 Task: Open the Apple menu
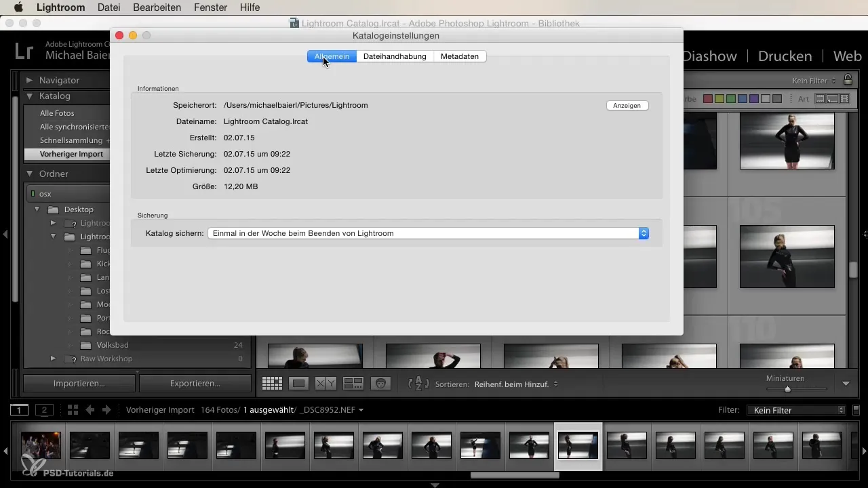pos(18,7)
